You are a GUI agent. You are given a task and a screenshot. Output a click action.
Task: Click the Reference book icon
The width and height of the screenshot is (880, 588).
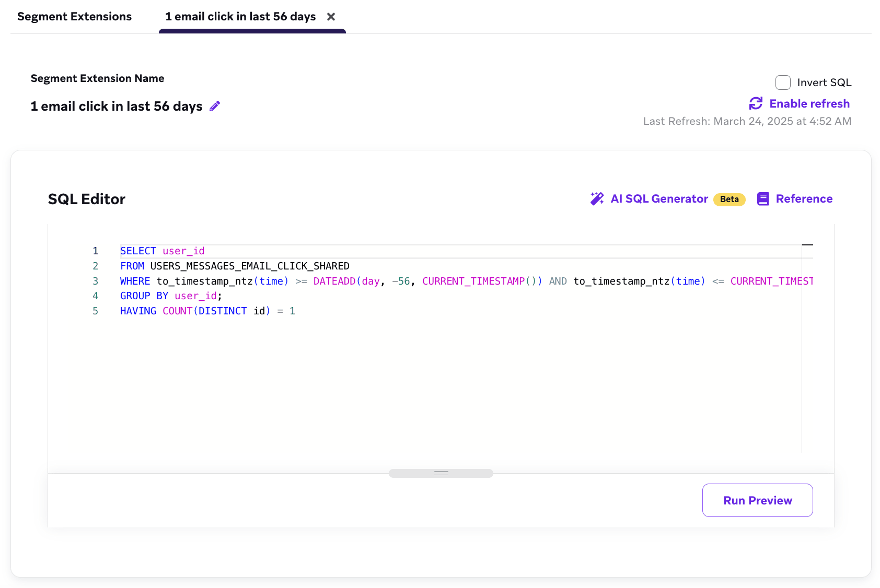click(763, 199)
